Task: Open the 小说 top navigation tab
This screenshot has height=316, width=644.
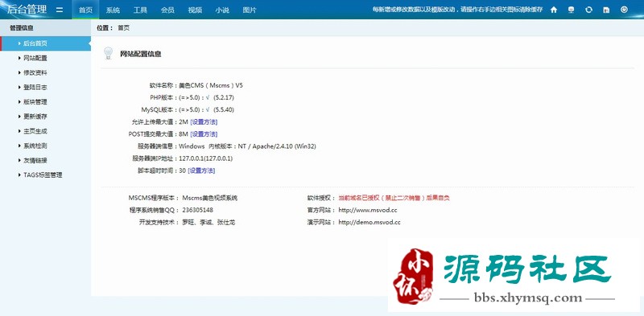Action: point(222,10)
